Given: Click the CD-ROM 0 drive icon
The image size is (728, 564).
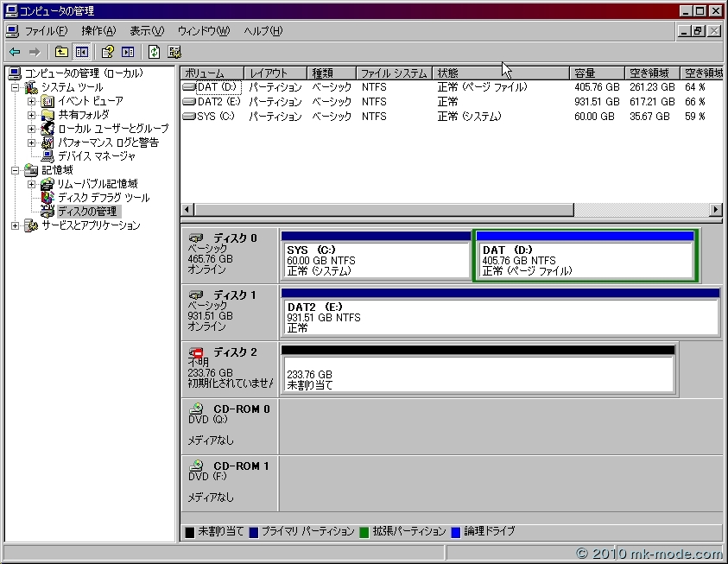Looking at the screenshot, I should coord(198,409).
